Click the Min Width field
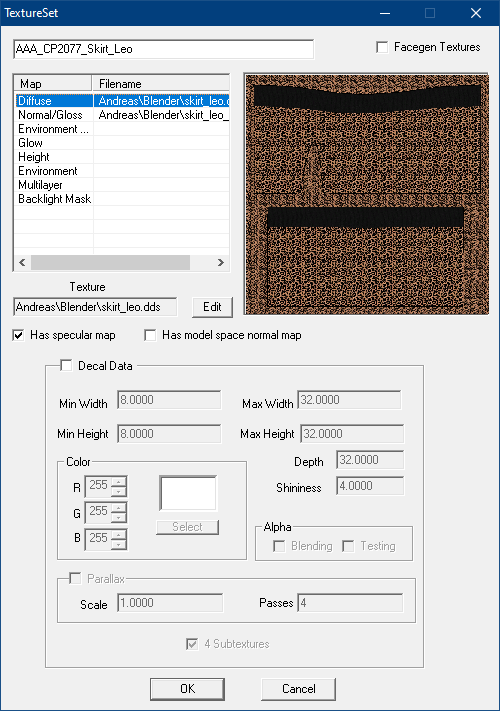Viewport: 500px width, 711px height. (169, 400)
